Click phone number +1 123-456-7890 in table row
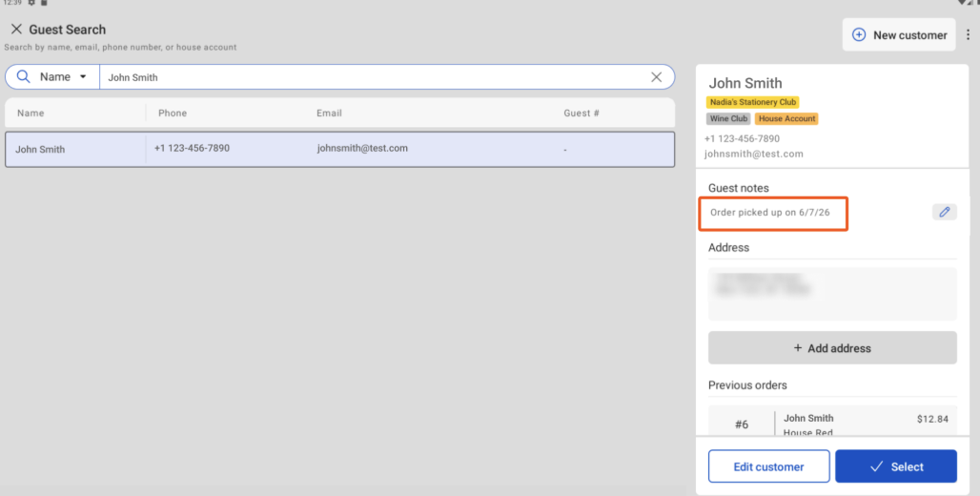980x496 pixels. [x=192, y=148]
